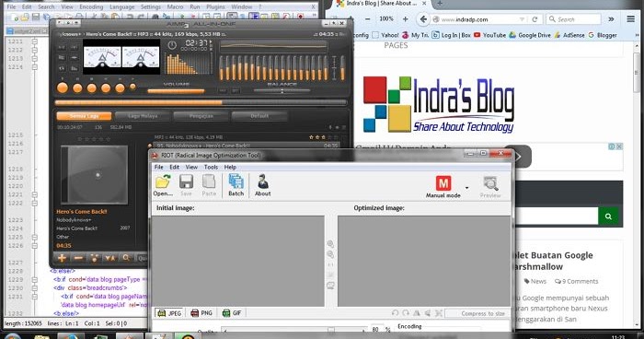Click the red Manual mode icon
This screenshot has width=644, height=339.
[x=443, y=183]
